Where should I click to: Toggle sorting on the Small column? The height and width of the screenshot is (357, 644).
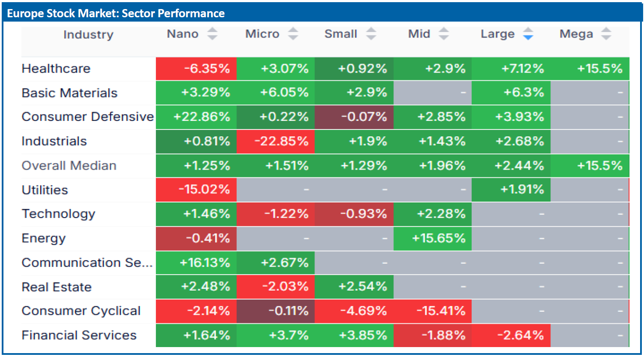(371, 34)
